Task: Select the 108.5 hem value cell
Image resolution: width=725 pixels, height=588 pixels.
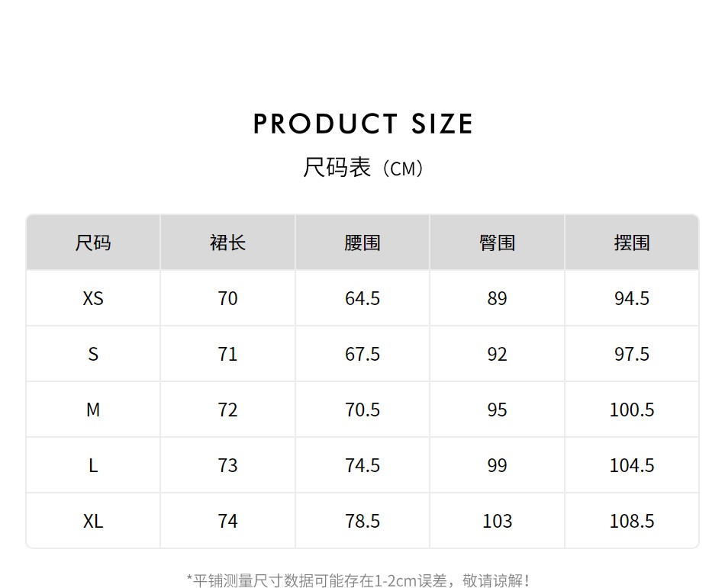Action: 632,521
